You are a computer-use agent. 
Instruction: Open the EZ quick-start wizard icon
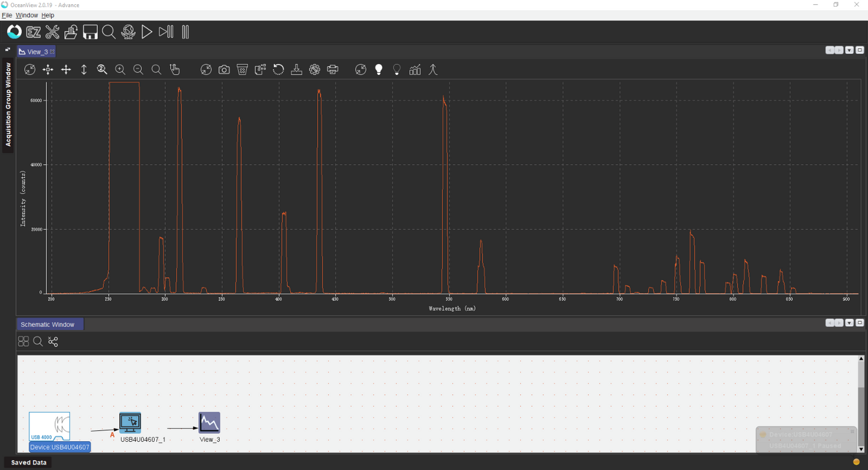tap(34, 32)
